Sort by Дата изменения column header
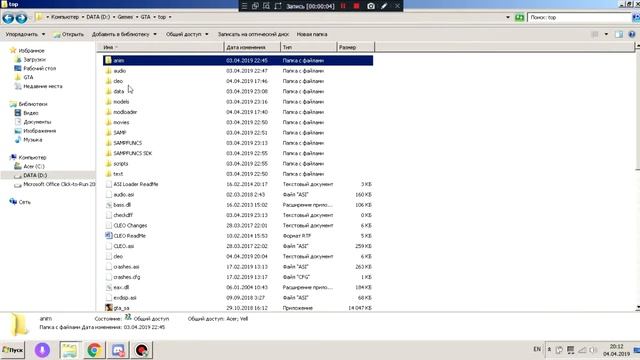Image resolution: width=640 pixels, height=360 pixels. pos(252,47)
